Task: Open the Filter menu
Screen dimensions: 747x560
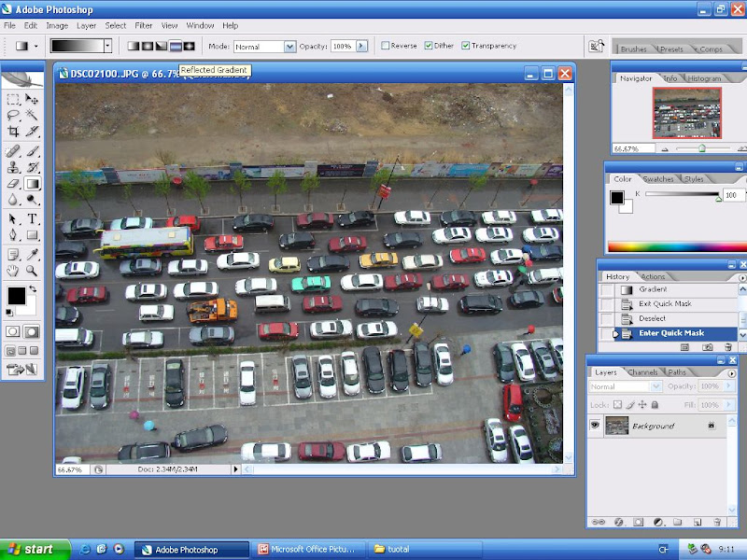Action: point(143,25)
